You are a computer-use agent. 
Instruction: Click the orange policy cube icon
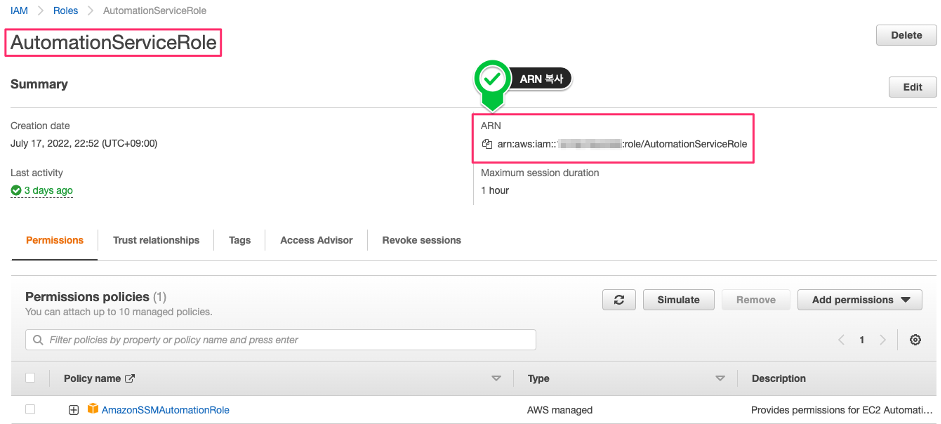tap(92, 409)
